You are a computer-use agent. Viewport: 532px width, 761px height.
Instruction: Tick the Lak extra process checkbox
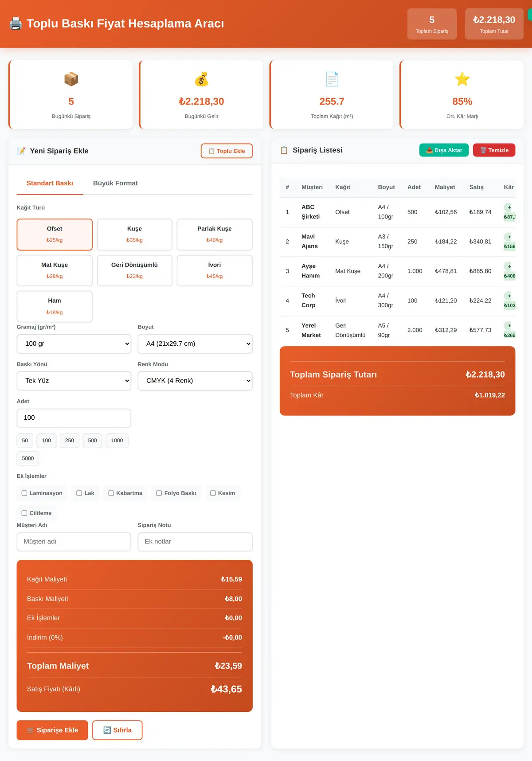(79, 493)
